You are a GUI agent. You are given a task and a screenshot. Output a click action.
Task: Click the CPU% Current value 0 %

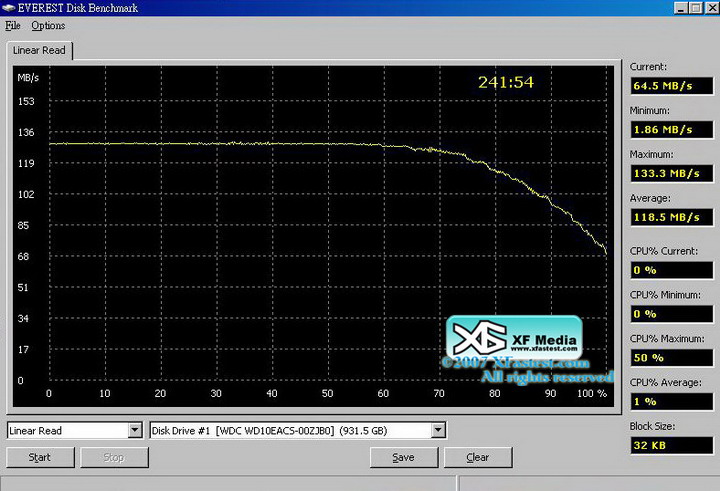(x=672, y=270)
